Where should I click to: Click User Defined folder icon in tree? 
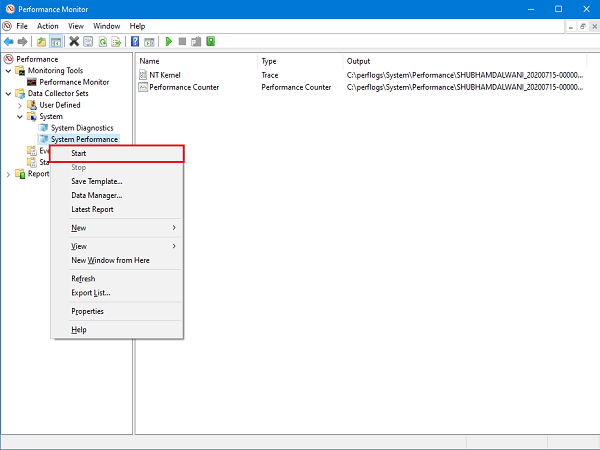point(32,105)
